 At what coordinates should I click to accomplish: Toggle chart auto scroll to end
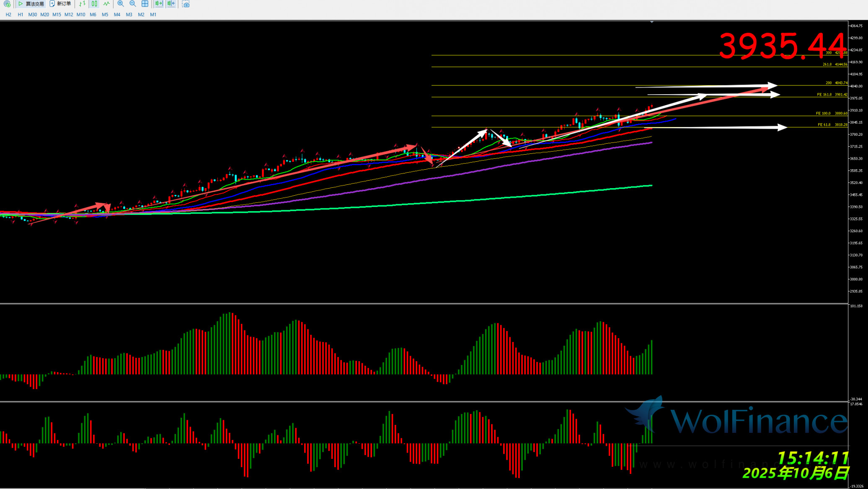(x=159, y=4)
